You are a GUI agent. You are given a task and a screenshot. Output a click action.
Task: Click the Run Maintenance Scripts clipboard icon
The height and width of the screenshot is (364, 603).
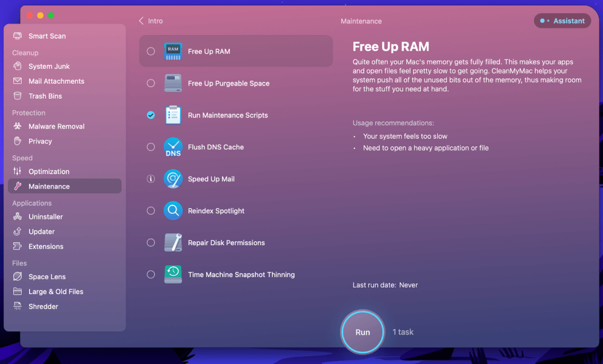[173, 115]
